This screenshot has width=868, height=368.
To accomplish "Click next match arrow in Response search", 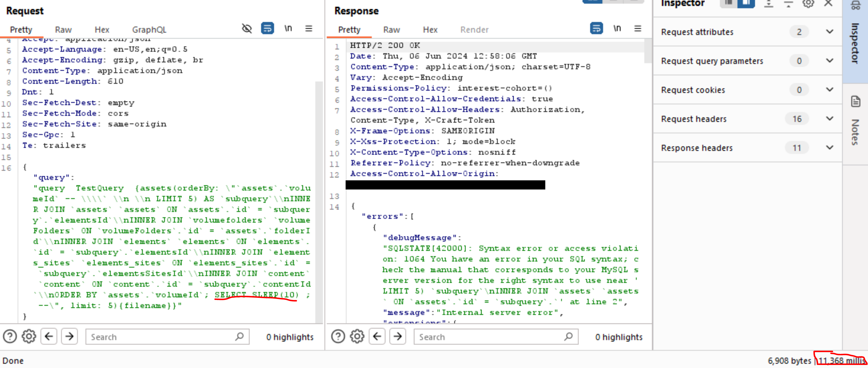I will [398, 336].
